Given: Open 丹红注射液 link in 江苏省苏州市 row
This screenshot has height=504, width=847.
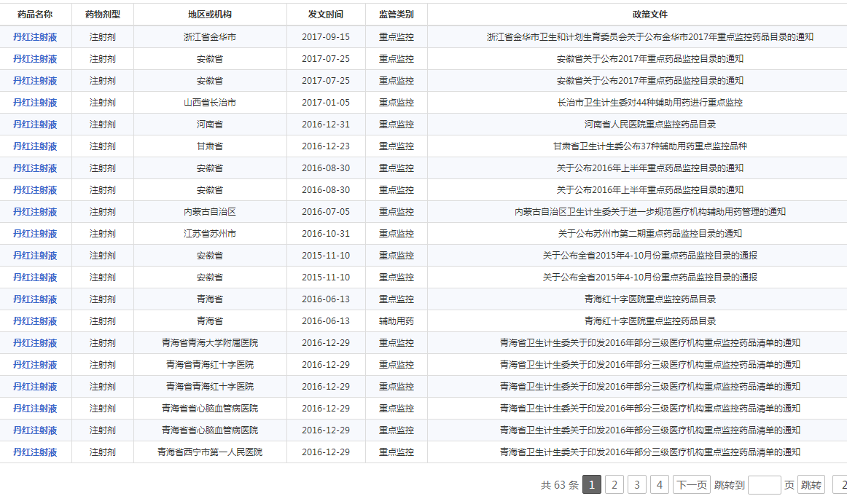Looking at the screenshot, I should 35,234.
